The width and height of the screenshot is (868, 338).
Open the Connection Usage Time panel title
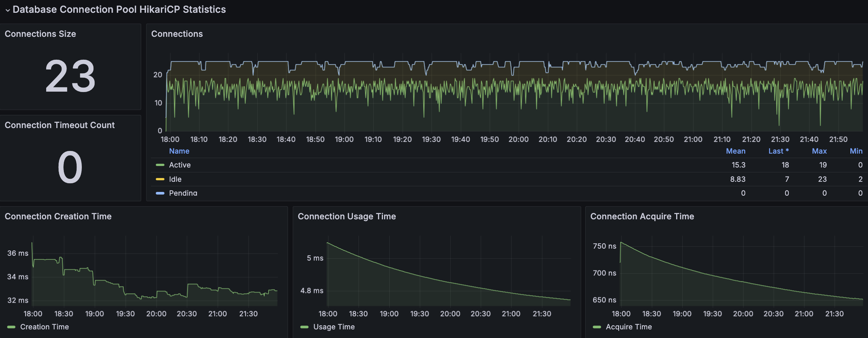[x=347, y=216]
